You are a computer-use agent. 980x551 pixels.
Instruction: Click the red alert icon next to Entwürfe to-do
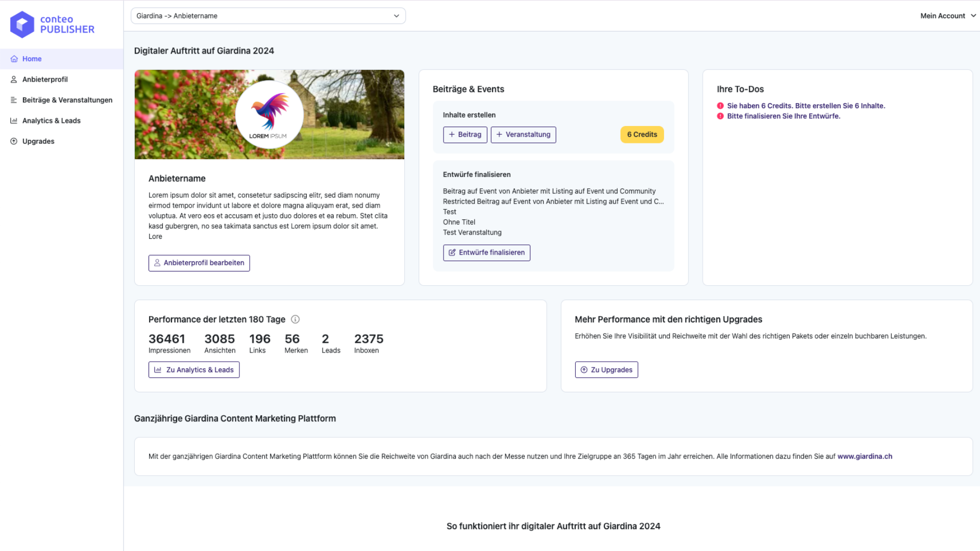coord(720,116)
